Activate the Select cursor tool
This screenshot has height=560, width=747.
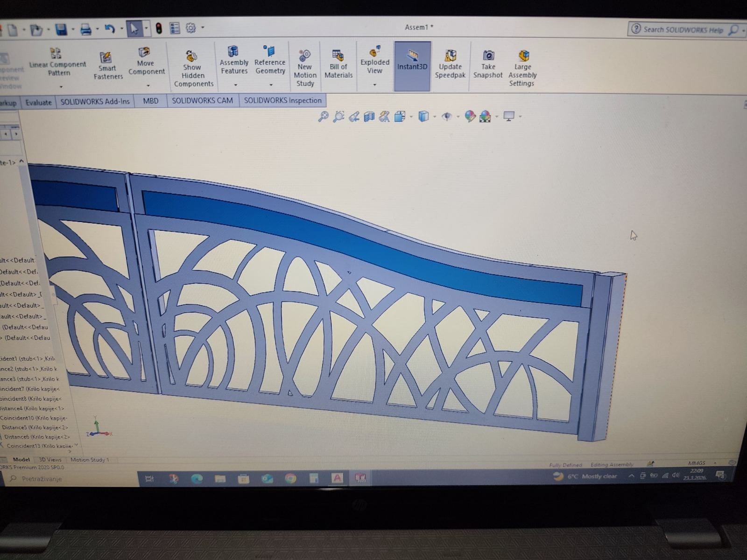(134, 29)
